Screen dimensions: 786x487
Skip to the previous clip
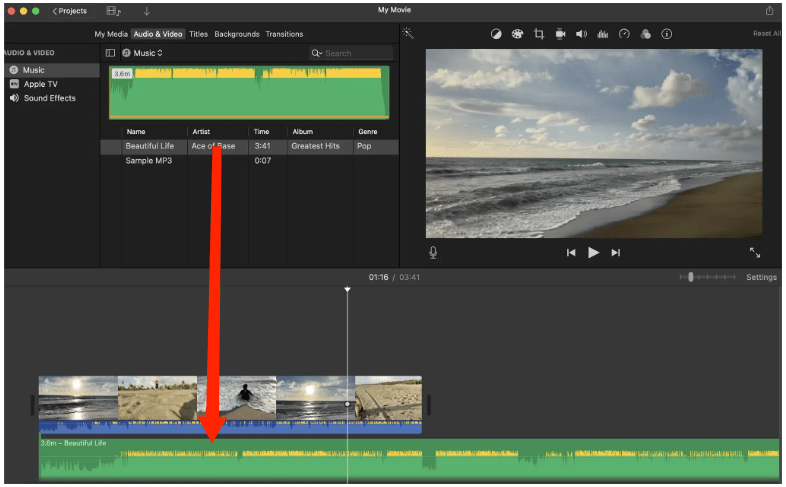(571, 253)
